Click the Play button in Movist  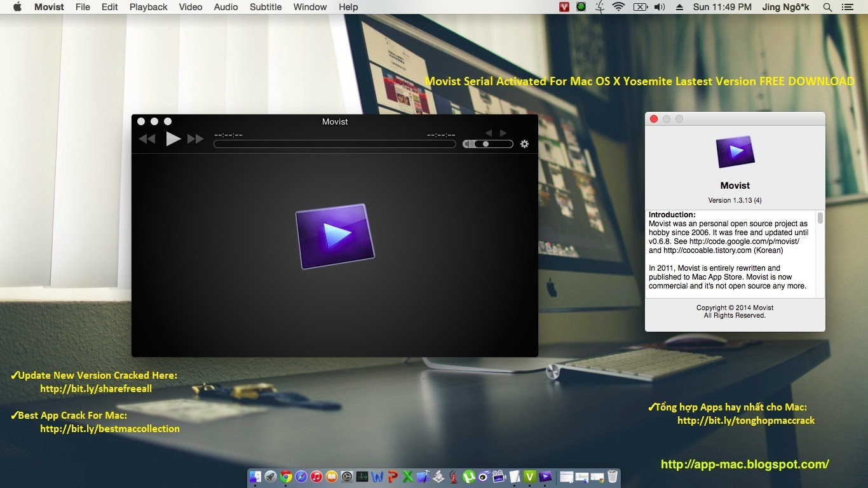(x=173, y=139)
